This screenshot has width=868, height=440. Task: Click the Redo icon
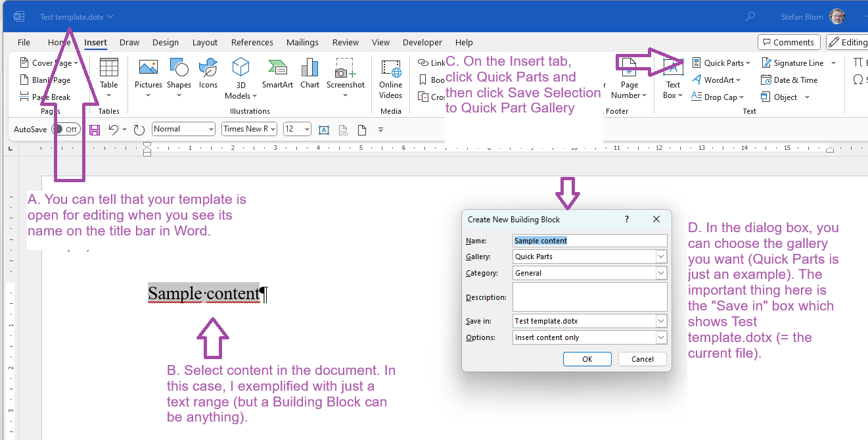pos(139,130)
